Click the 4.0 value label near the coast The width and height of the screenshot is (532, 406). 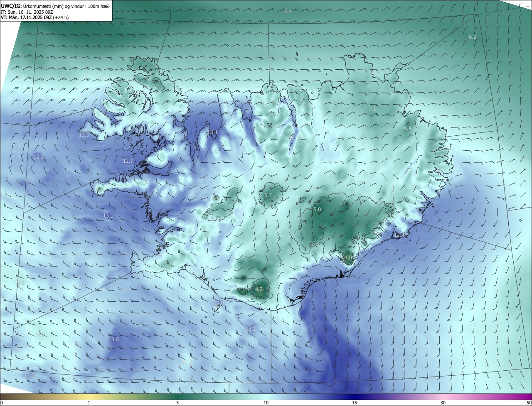(x=348, y=257)
